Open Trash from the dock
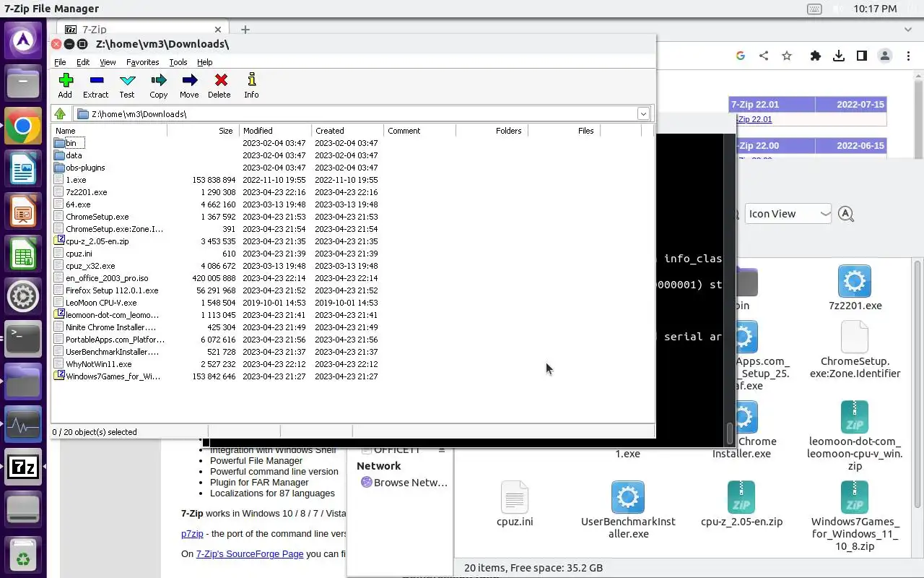This screenshot has width=924, height=578. 23,554
